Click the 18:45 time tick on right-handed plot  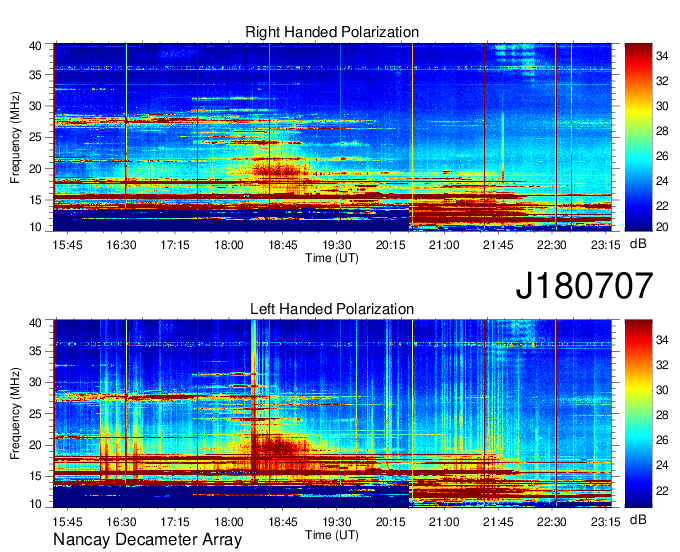point(283,245)
